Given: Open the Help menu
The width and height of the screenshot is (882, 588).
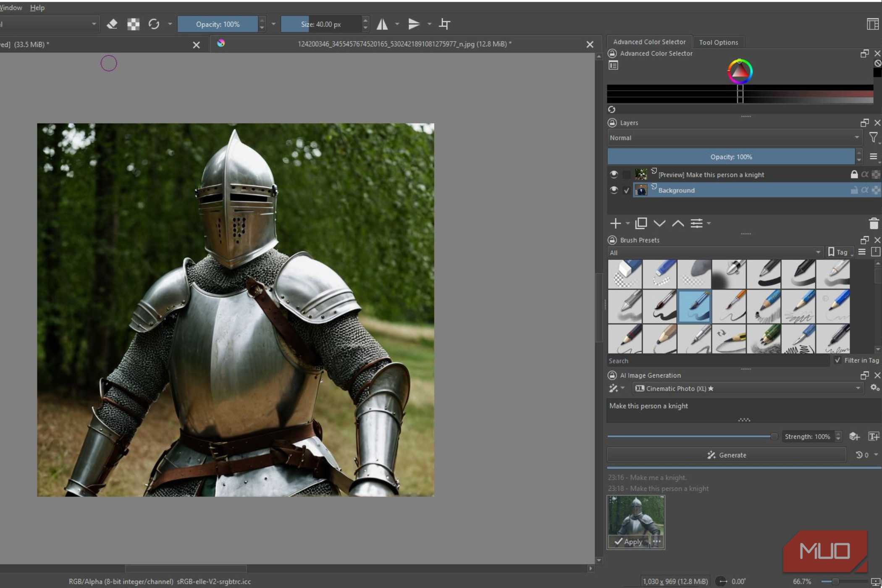Looking at the screenshot, I should coord(37,8).
